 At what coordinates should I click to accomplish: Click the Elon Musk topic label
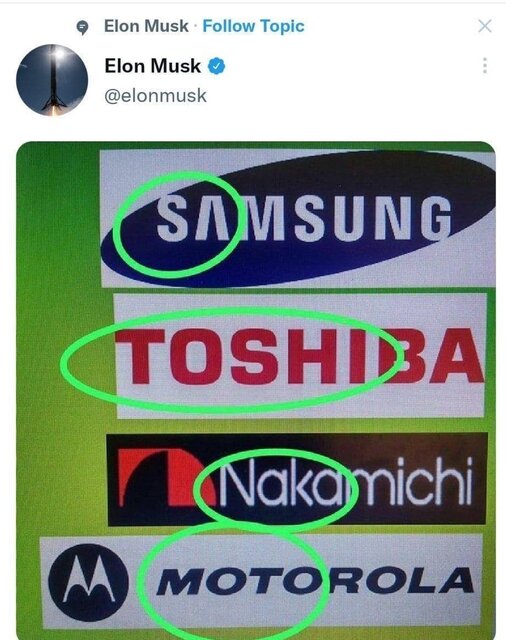point(146,26)
